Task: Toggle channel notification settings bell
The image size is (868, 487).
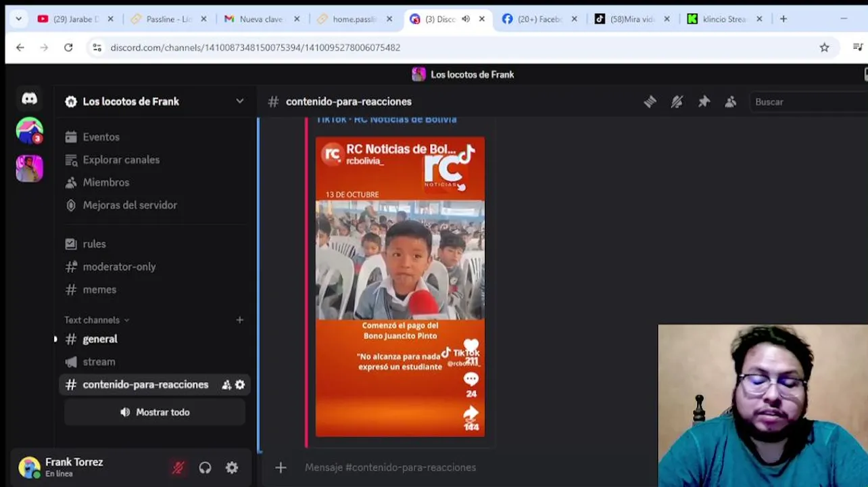Action: [x=677, y=101]
